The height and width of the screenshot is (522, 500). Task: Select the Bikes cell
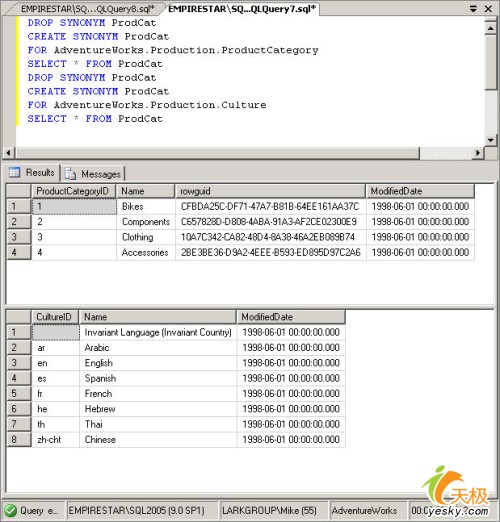click(146, 207)
